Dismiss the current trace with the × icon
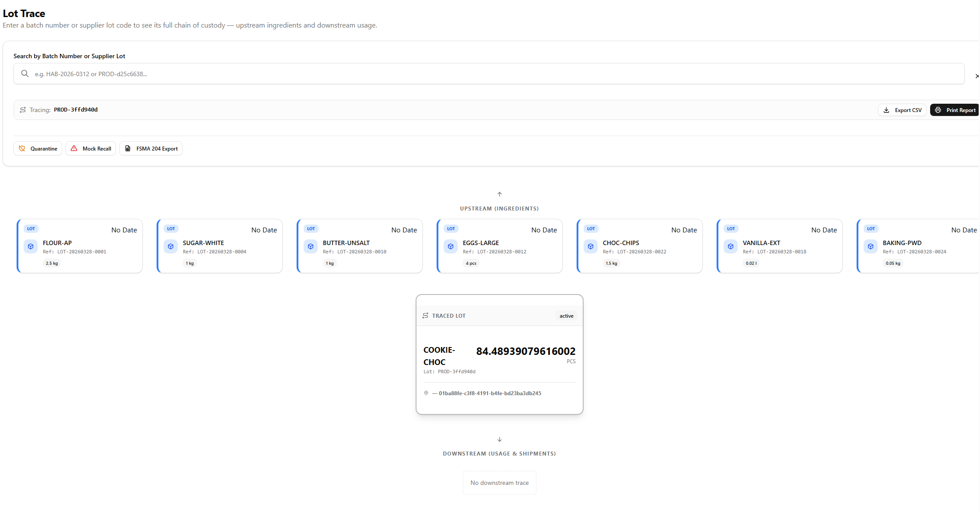980x512 pixels. (976, 76)
